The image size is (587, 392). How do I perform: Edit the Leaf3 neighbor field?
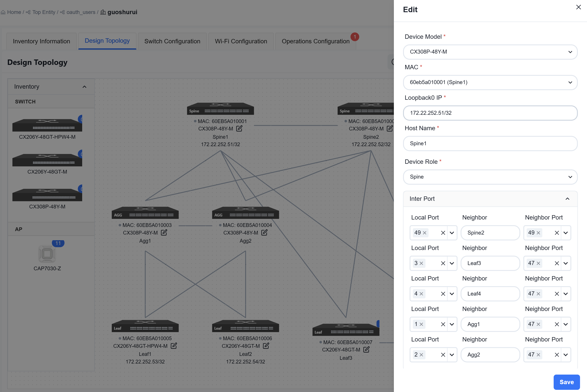pyautogui.click(x=490, y=264)
